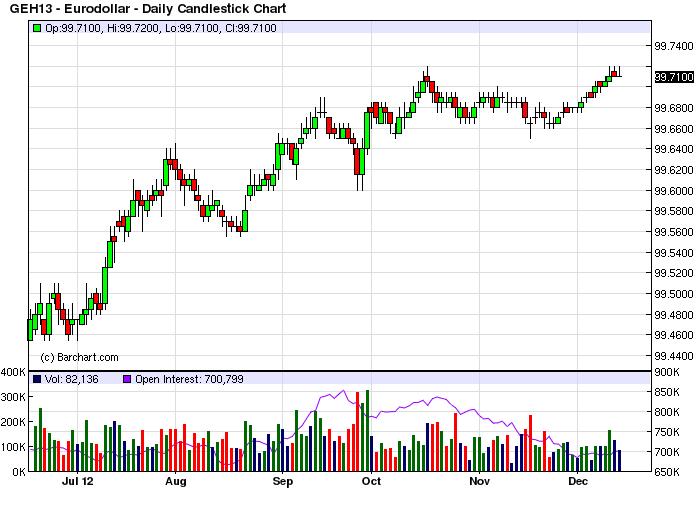Click the 99.6000 price axis label
Image resolution: width=700 pixels, height=512 pixels.
[x=674, y=191]
